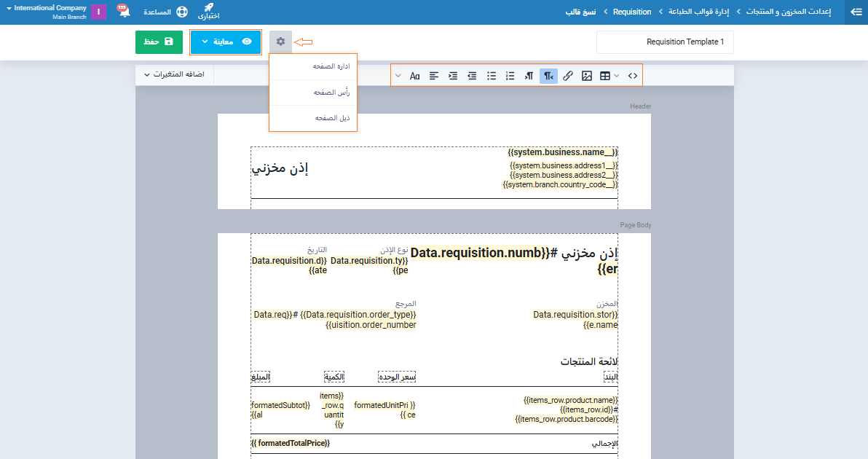The width and height of the screenshot is (868, 459).
Task: Select the numbered list icon
Action: point(510,76)
